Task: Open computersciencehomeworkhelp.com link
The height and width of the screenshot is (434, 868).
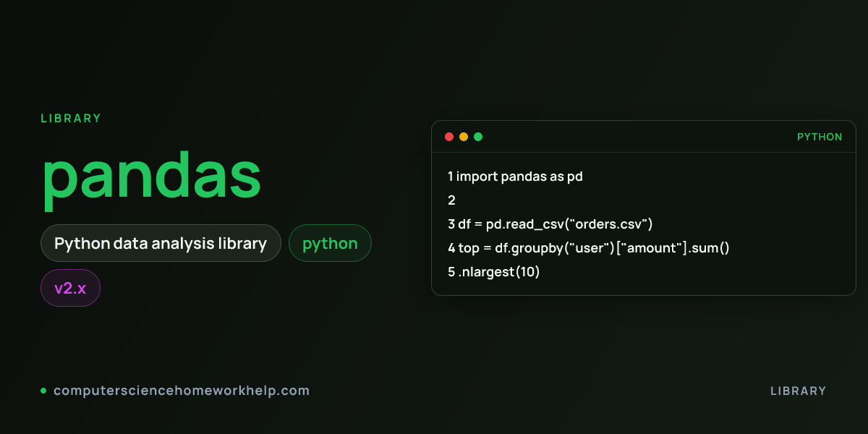Action: [182, 391]
